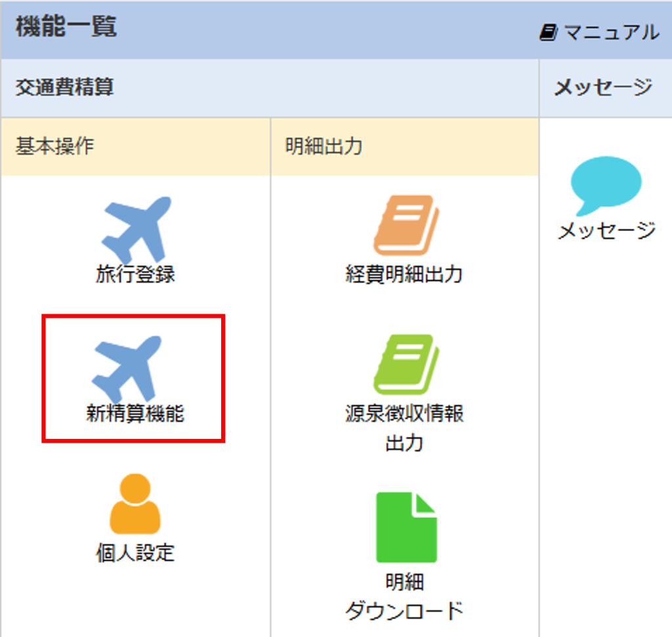Click the 明細ダウンロード label text
This screenshot has width=672, height=637.
404,596
